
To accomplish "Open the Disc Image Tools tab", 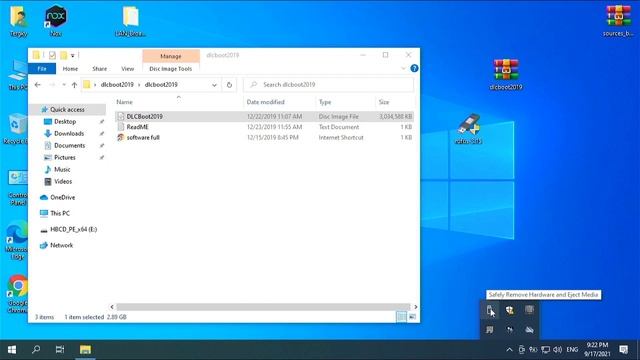I will click(171, 69).
